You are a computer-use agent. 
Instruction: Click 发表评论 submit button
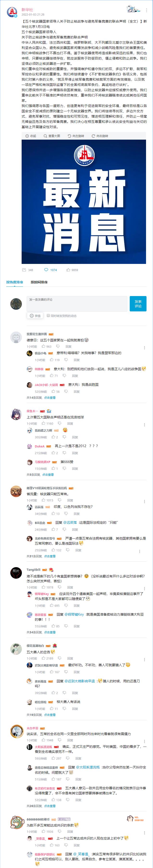coord(138,303)
